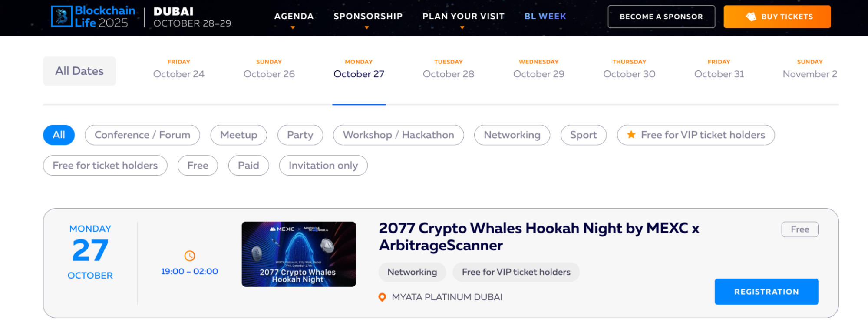Expand the Agenda dropdown
Image resolution: width=868 pixels, height=329 pixels.
point(294,17)
